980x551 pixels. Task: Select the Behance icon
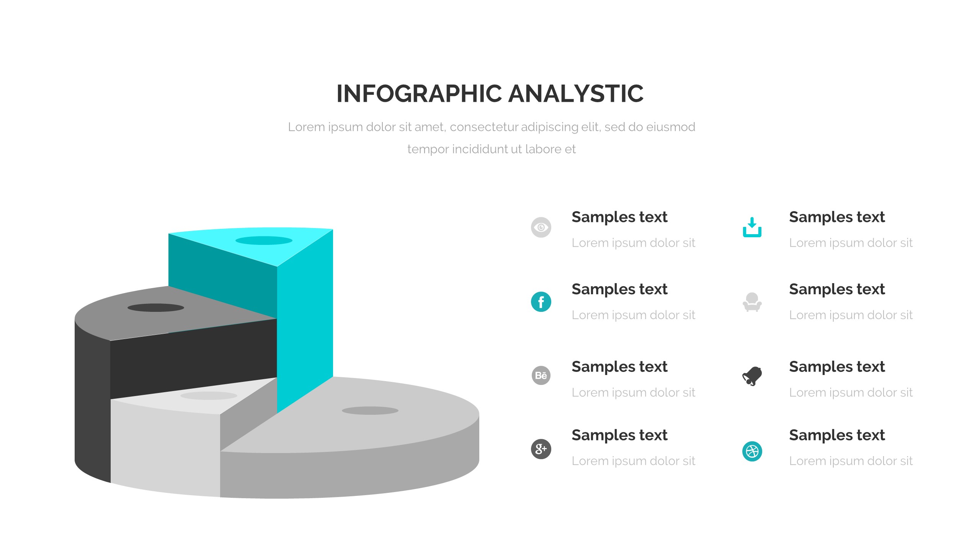click(x=541, y=375)
